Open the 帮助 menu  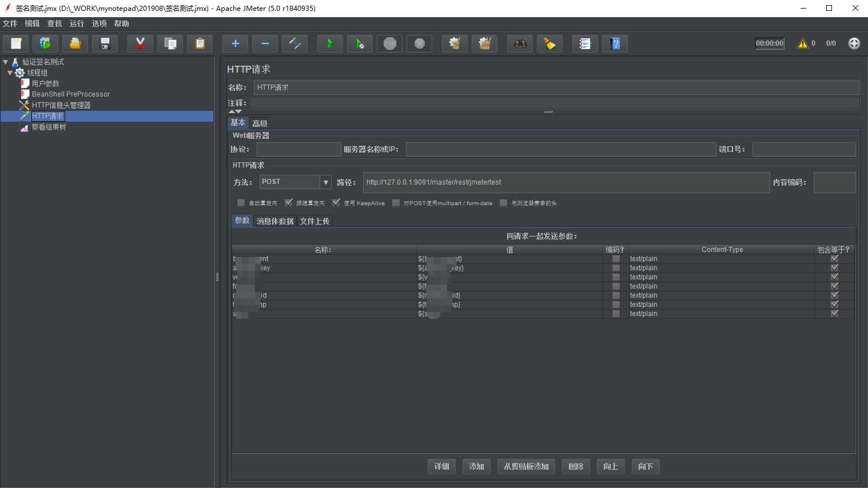point(121,23)
